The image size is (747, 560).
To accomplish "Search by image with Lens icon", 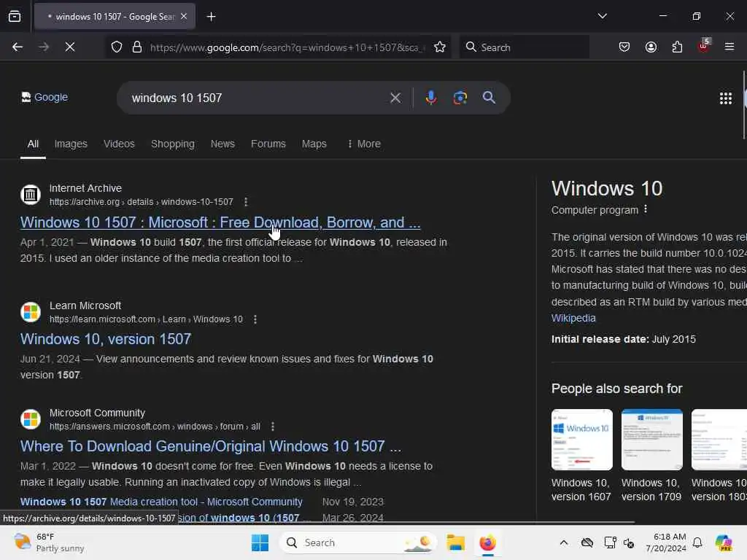I will pyautogui.click(x=460, y=98).
